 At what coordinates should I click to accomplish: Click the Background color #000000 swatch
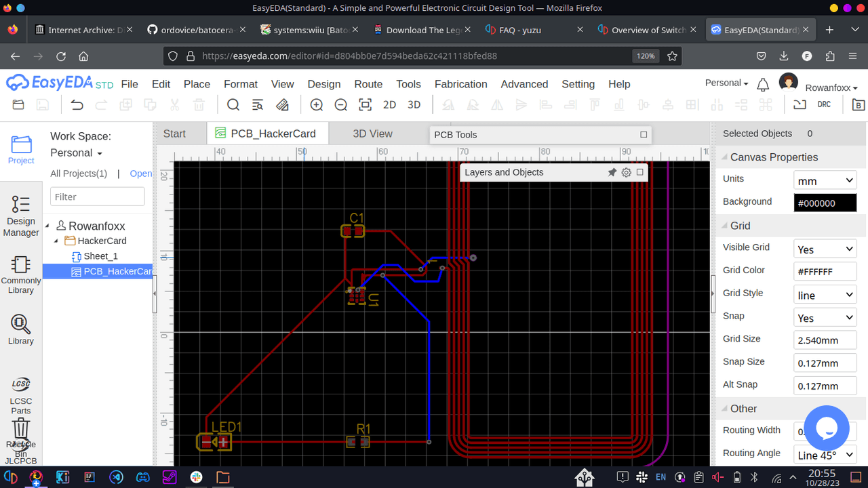[x=825, y=203]
